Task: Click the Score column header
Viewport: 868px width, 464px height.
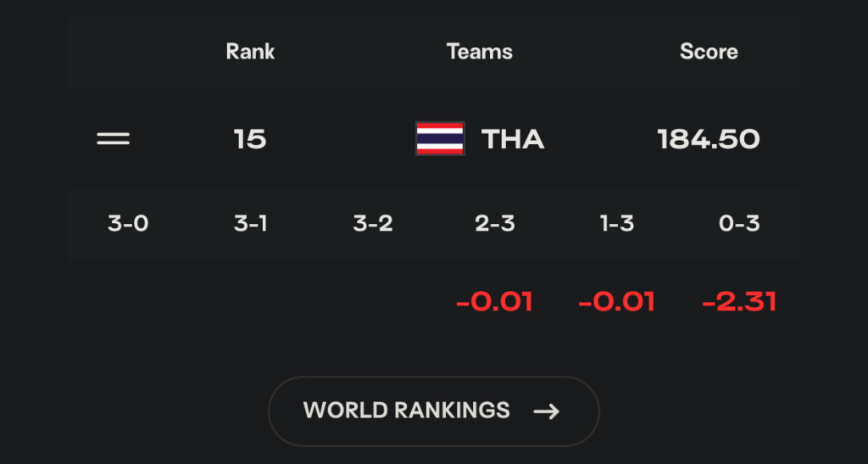Action: pyautogui.click(x=709, y=52)
